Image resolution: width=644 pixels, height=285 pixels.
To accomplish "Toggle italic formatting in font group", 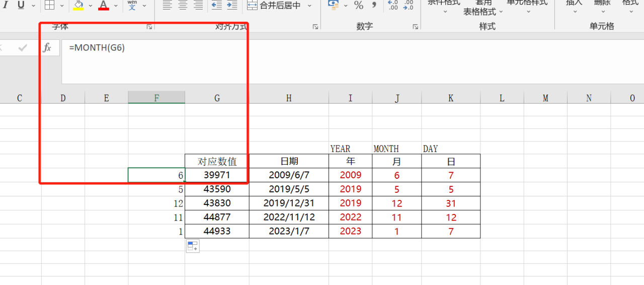I will (x=5, y=5).
